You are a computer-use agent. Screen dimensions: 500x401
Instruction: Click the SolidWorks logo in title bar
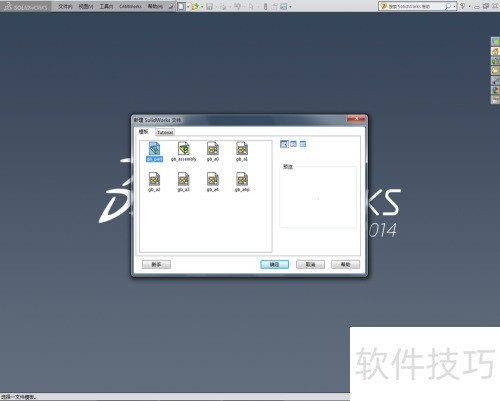point(26,7)
